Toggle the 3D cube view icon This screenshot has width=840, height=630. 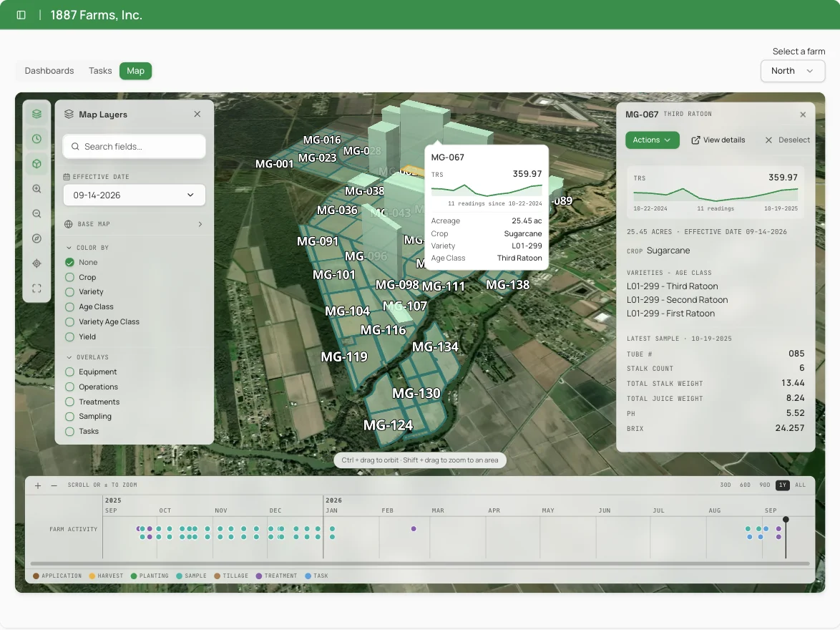pyautogui.click(x=37, y=163)
